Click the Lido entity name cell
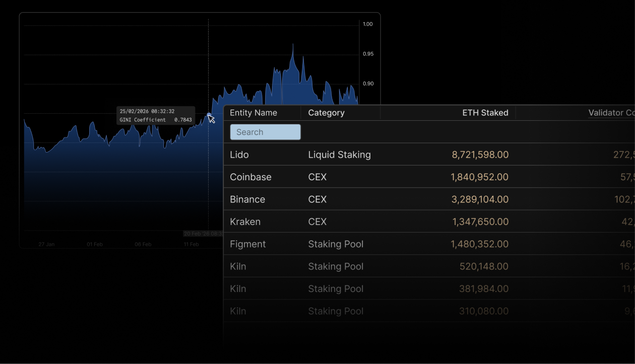The width and height of the screenshot is (635, 364). (x=239, y=155)
